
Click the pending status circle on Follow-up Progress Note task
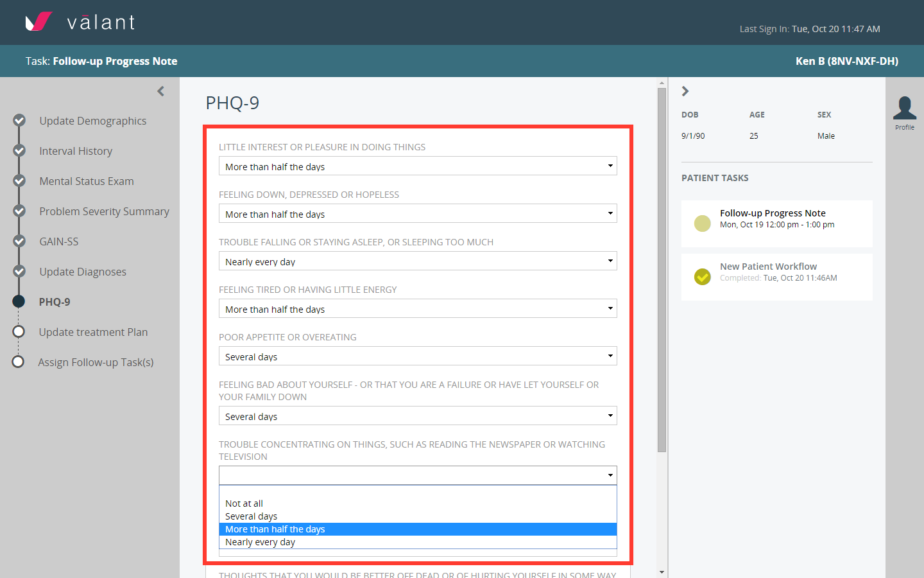703,223
